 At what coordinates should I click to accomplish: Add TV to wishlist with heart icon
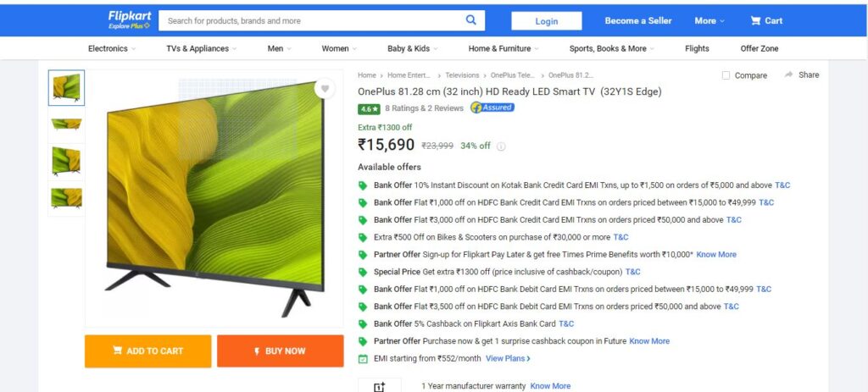point(325,88)
